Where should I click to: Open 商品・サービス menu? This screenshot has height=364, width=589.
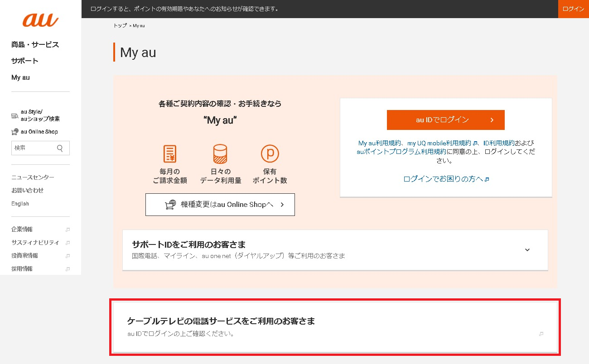[35, 44]
